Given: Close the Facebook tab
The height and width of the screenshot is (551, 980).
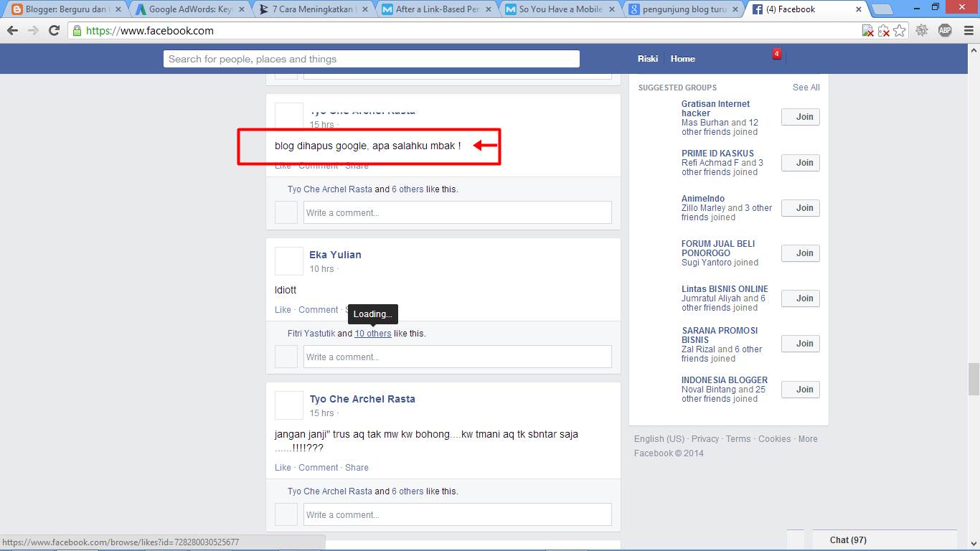Looking at the screenshot, I should (859, 9).
